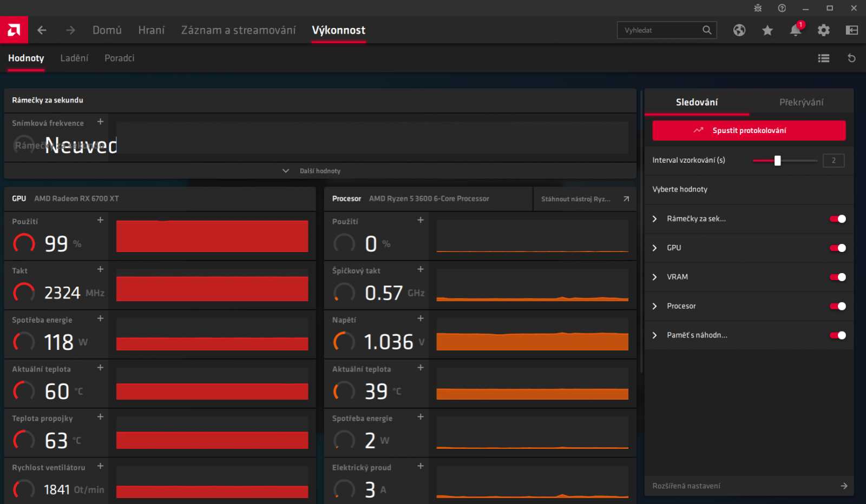Click the search magnifier icon

click(707, 30)
